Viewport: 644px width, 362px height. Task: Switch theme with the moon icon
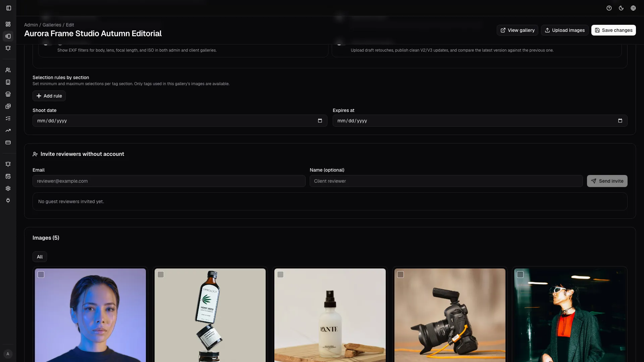pos(621,8)
